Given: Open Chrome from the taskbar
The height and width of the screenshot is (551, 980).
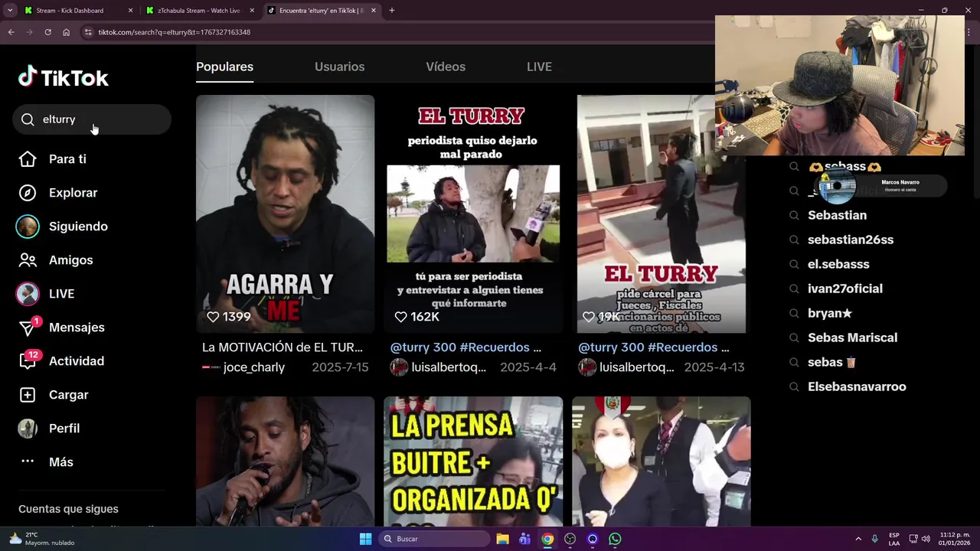Looking at the screenshot, I should pos(547,539).
